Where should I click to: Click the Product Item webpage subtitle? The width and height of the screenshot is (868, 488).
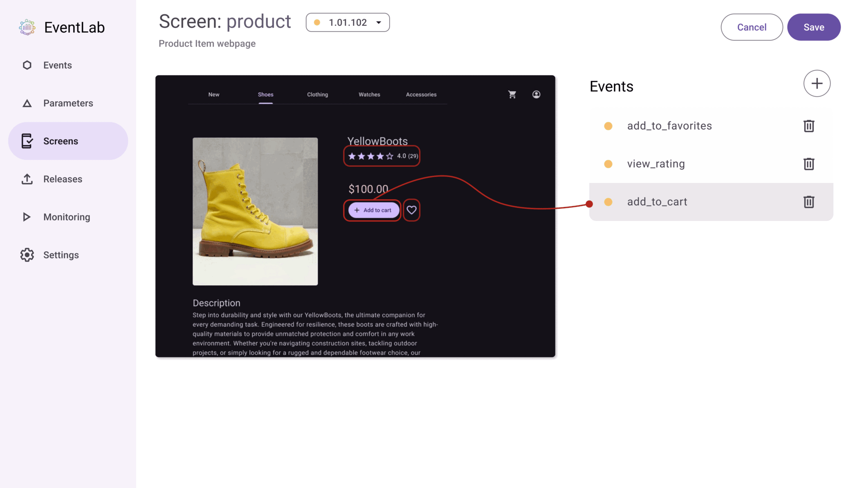point(207,44)
